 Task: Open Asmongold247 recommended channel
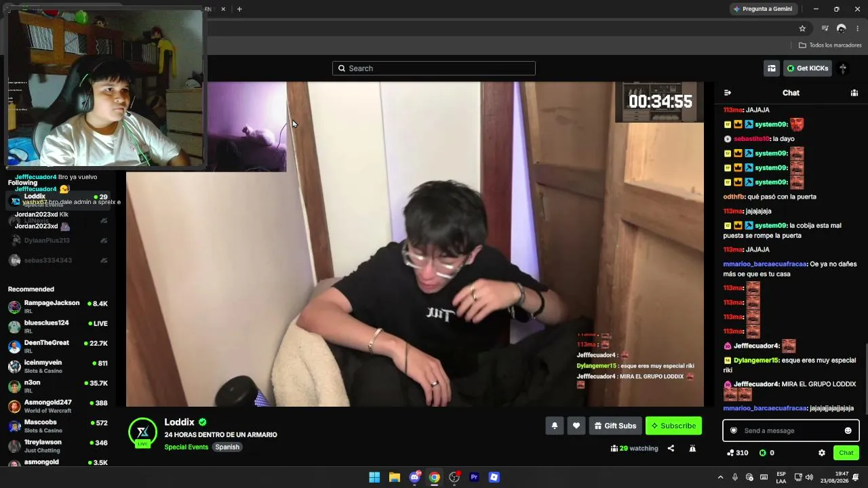[58, 406]
